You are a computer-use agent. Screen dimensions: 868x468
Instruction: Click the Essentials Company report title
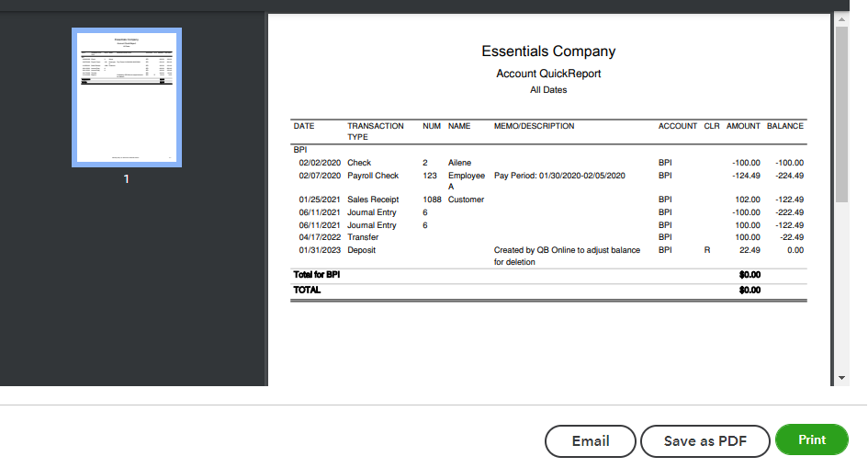[x=548, y=51]
